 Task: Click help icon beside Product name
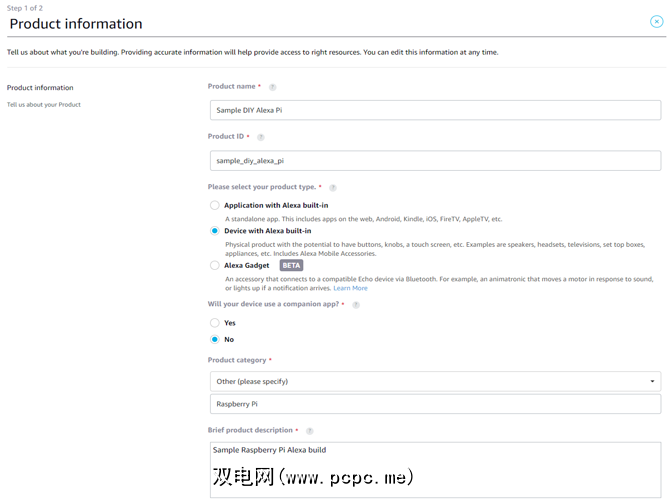[272, 87]
